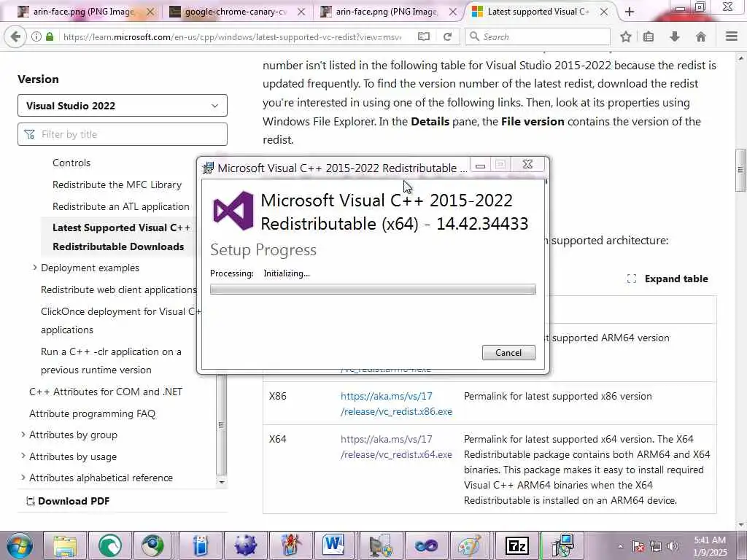Close the Latest supported Visual C++ tab
Screen dimensions: 747x560
[x=603, y=12]
